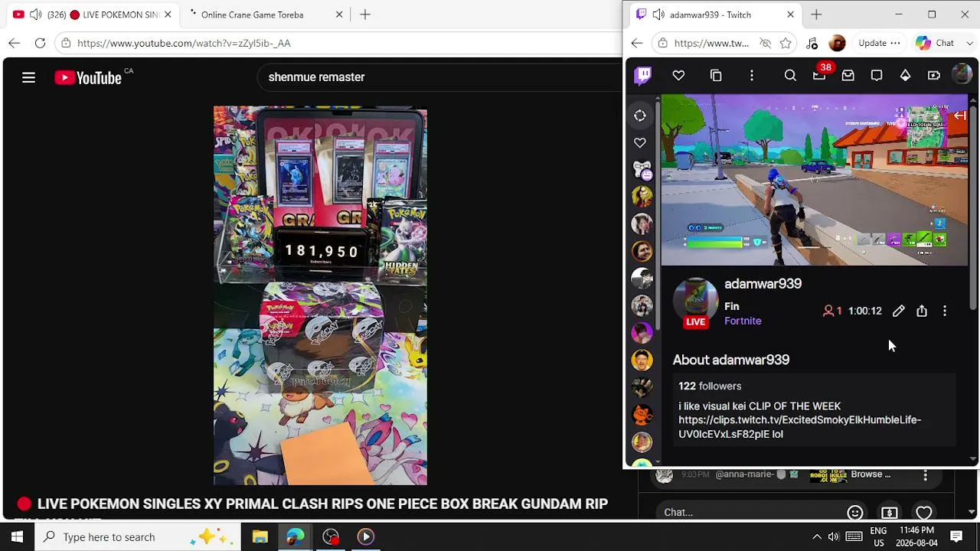The image size is (980, 551).
Task: Open the Fortnite category link
Action: (743, 321)
